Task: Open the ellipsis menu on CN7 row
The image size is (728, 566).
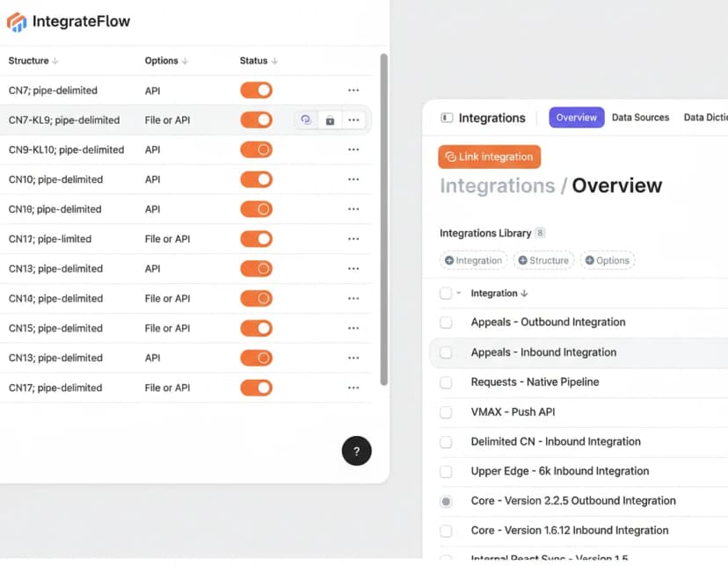Action: coord(353,90)
